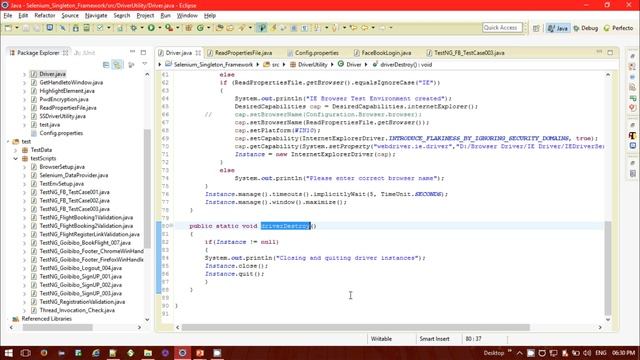Screen dimensions: 640x360
Task: Switch to ReadPropertiesFile.java editor tab
Action: tap(239, 53)
